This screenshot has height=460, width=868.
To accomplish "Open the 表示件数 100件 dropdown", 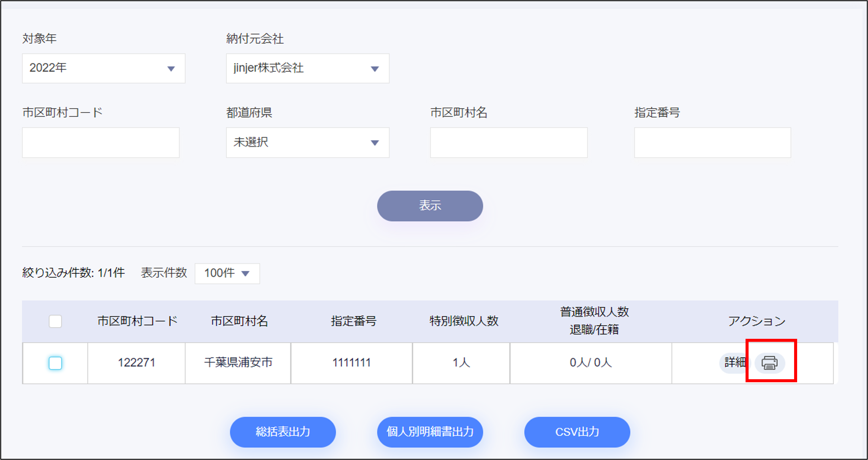I will pyautogui.click(x=227, y=273).
